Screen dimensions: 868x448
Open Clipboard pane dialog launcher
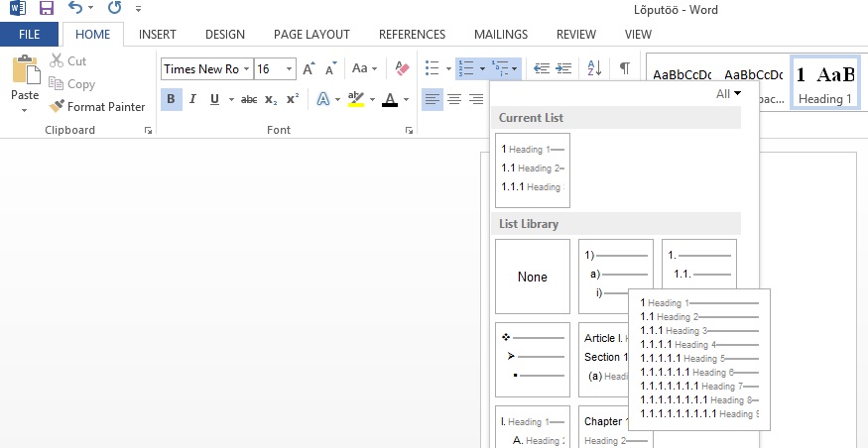pos(148,131)
